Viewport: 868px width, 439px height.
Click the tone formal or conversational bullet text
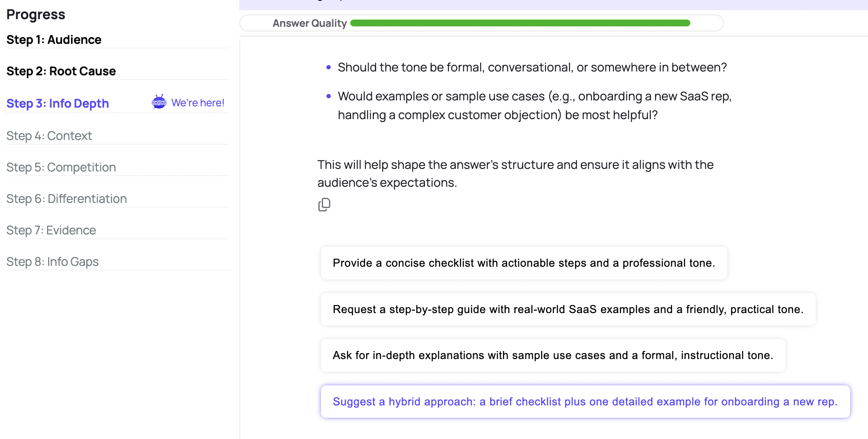point(532,67)
